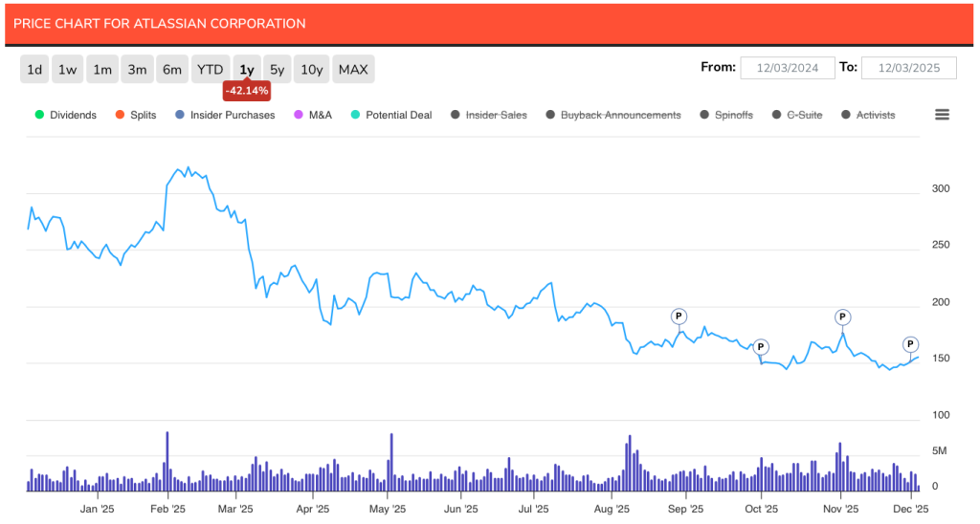Enable Activists legend series
Screen dimensions: 980x524
click(x=869, y=115)
